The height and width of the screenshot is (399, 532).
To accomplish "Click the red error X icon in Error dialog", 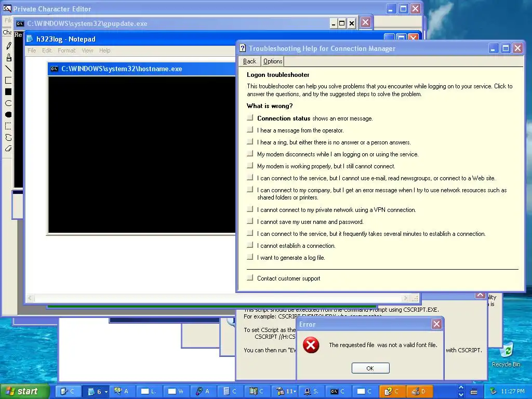I will [x=311, y=345].
